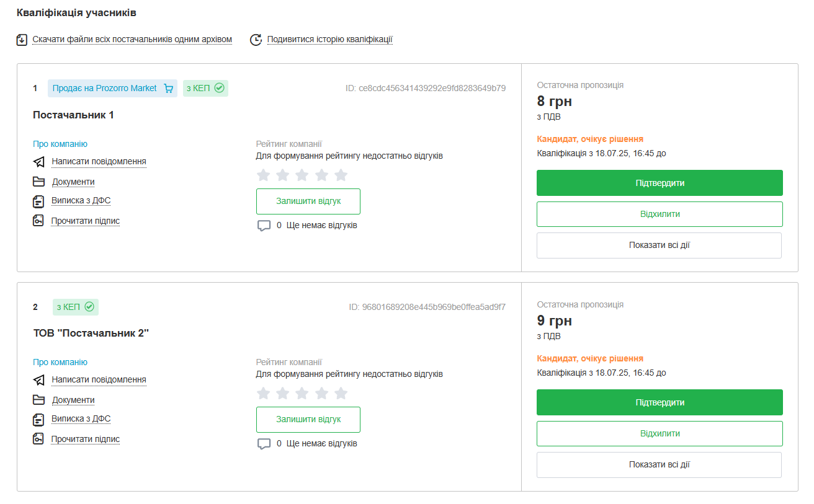
Task: Click Написати повідомлення for supplier 2
Action: (x=99, y=379)
